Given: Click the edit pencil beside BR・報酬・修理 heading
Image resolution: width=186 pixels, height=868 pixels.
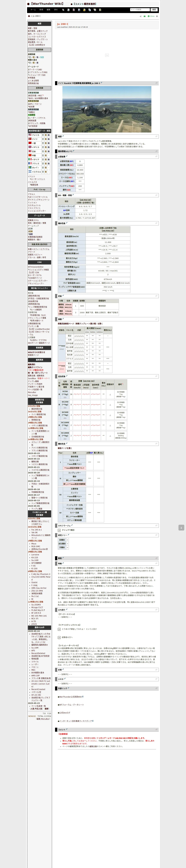Looking at the screenshot, I should coord(73,195).
